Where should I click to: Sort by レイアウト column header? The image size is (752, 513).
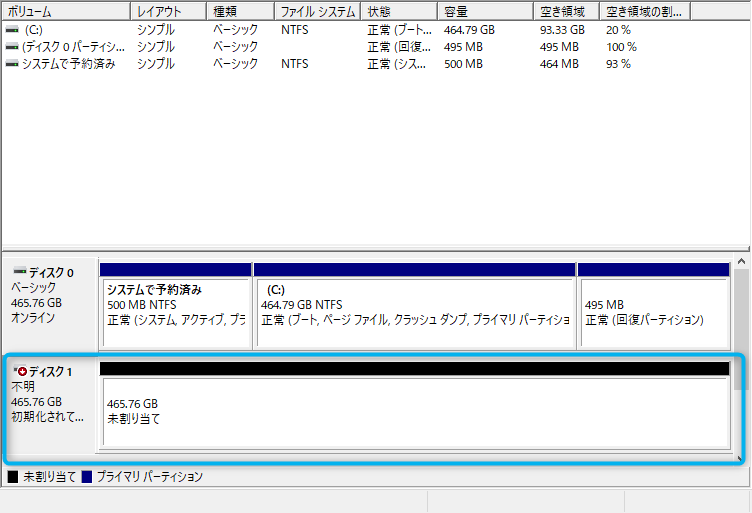pyautogui.click(x=169, y=11)
